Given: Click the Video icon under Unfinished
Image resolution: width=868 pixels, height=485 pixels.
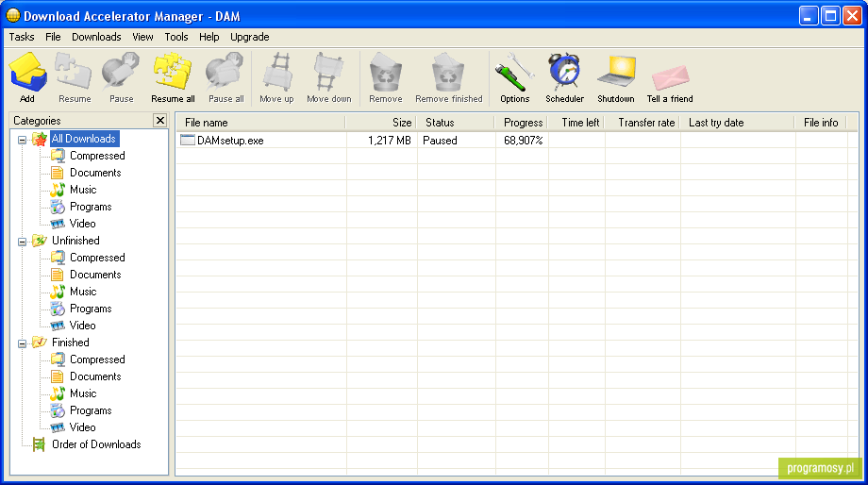Looking at the screenshot, I should point(58,326).
